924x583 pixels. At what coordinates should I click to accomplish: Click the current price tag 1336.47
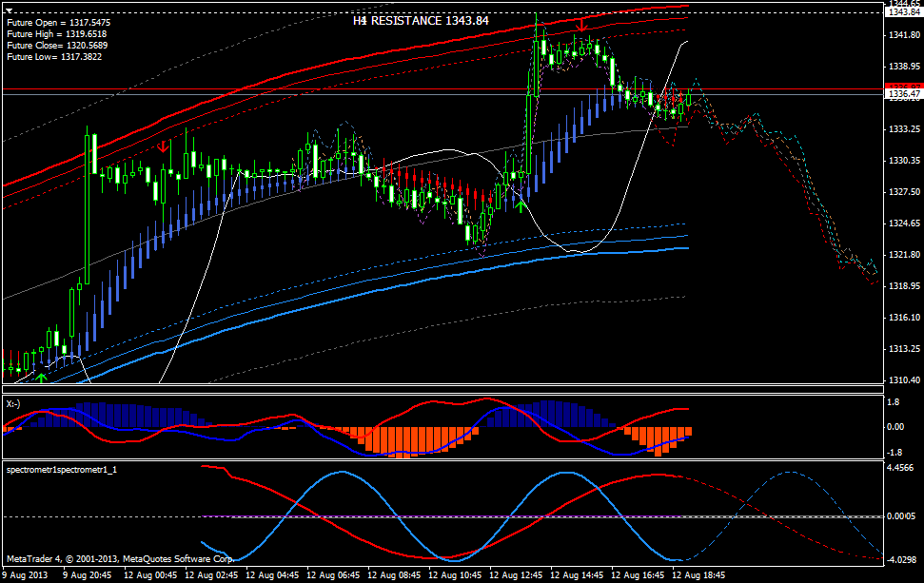point(904,93)
